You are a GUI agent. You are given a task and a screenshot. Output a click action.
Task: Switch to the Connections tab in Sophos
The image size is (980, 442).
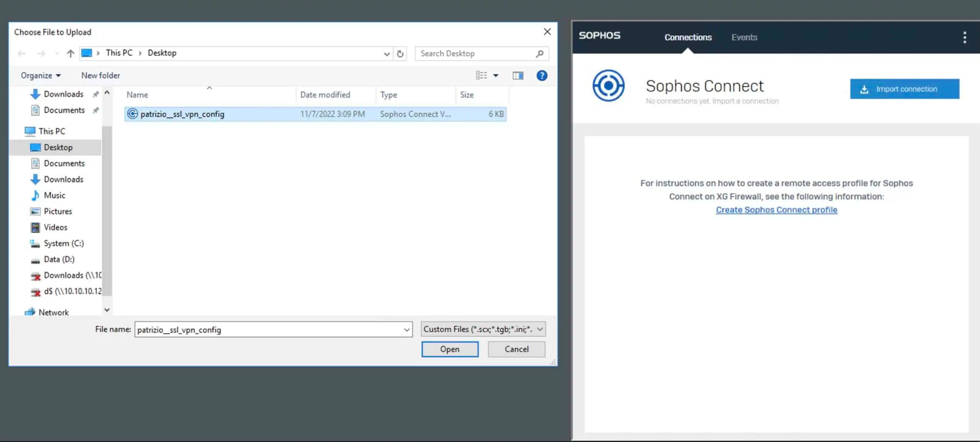[688, 37]
